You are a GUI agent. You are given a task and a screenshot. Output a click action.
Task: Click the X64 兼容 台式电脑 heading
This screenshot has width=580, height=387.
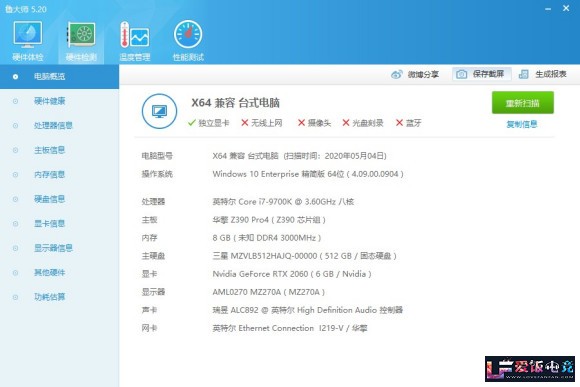click(235, 103)
